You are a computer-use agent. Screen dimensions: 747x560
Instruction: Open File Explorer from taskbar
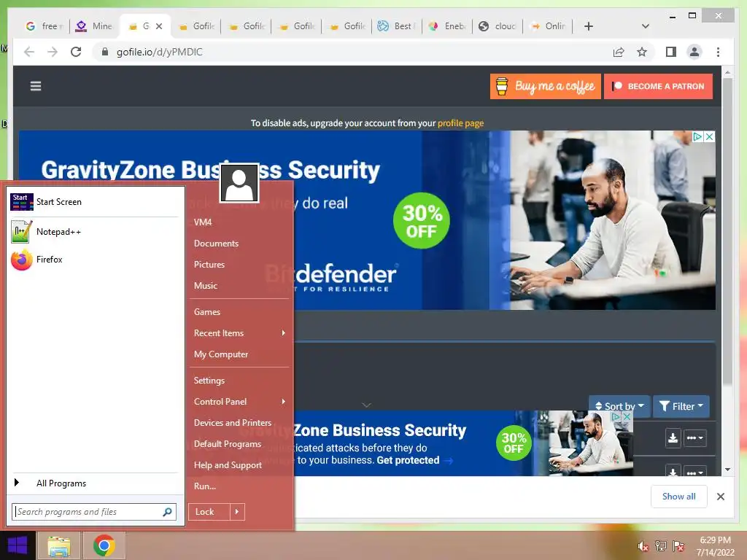pyautogui.click(x=59, y=545)
